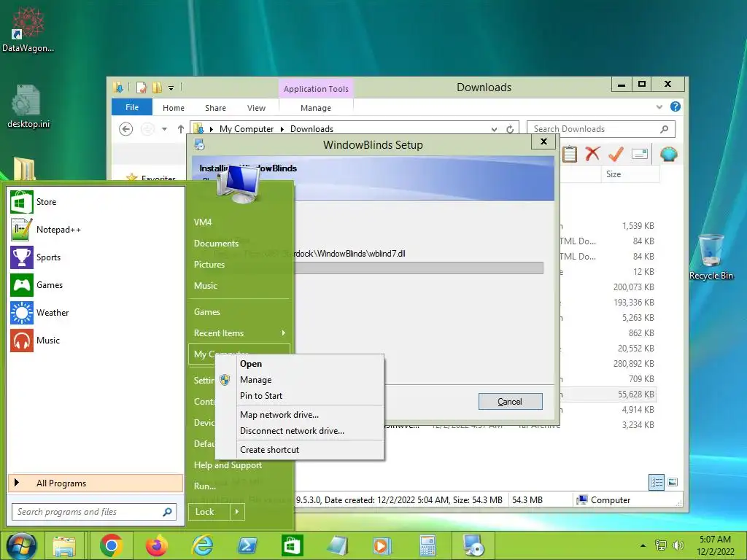The image size is (747, 560).
Task: Click the orange checkmark icon in Downloads
Action: click(x=616, y=154)
